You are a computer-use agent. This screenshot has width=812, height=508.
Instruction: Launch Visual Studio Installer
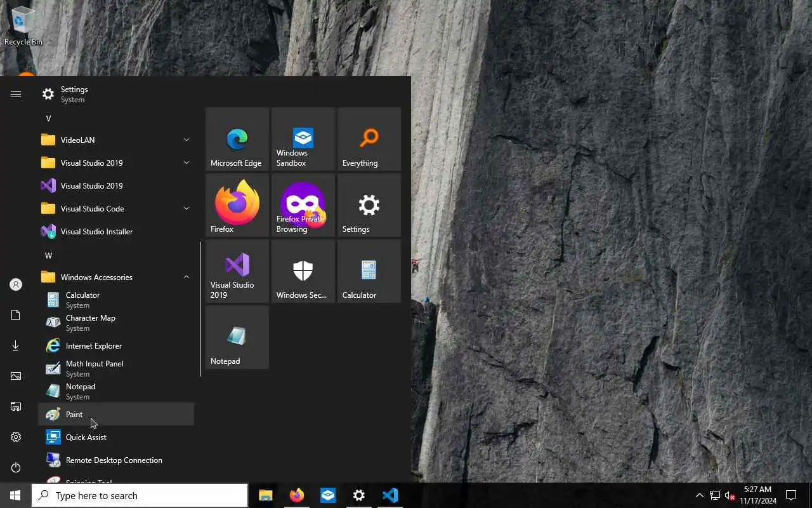pyautogui.click(x=116, y=231)
